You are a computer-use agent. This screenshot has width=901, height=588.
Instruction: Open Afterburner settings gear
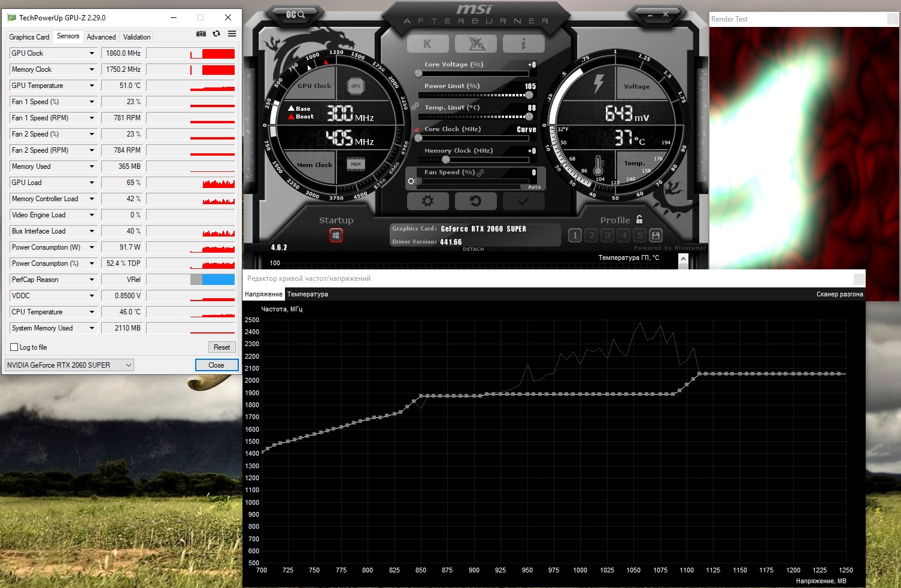pos(427,201)
